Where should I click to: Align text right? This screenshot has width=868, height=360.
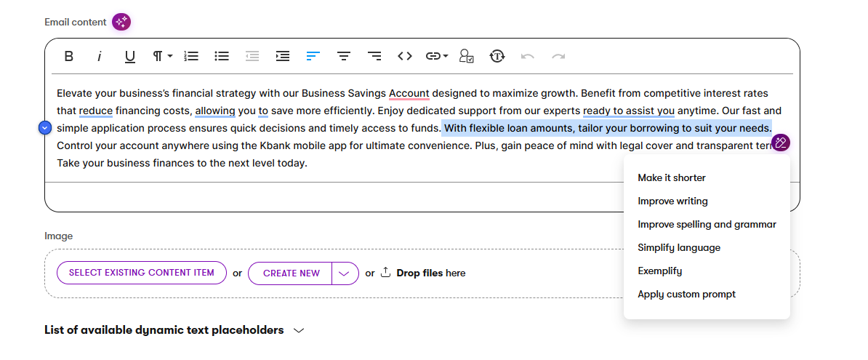coord(375,57)
